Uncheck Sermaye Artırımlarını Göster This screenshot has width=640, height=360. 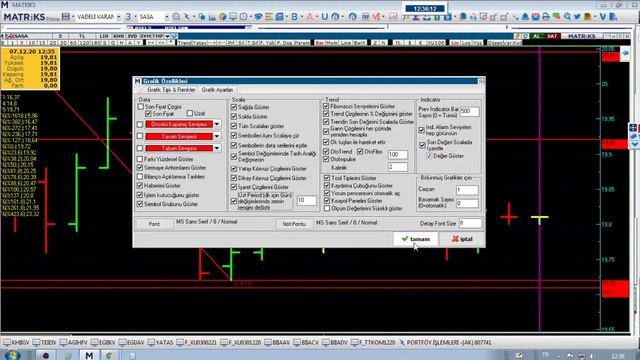click(140, 168)
